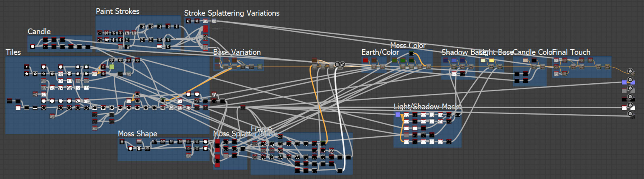Select the star shape node in Tiles frame

(x=27, y=74)
